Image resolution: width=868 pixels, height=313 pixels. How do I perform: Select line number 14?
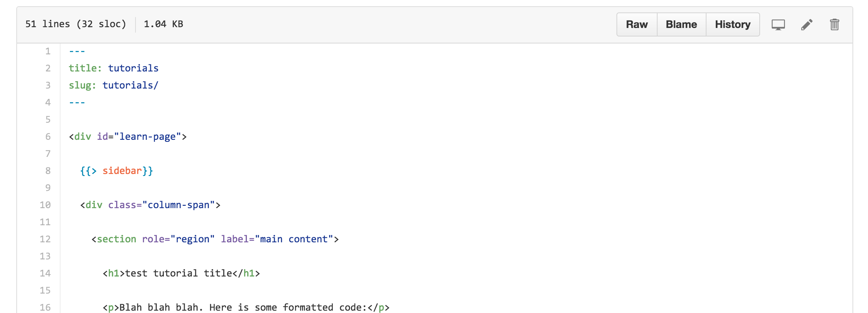[45, 273]
